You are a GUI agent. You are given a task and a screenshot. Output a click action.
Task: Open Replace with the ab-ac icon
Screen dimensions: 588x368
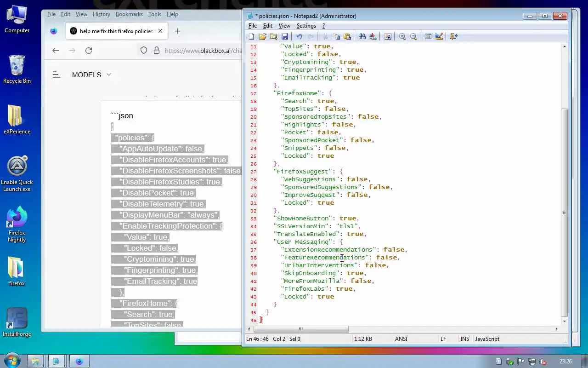373,36
